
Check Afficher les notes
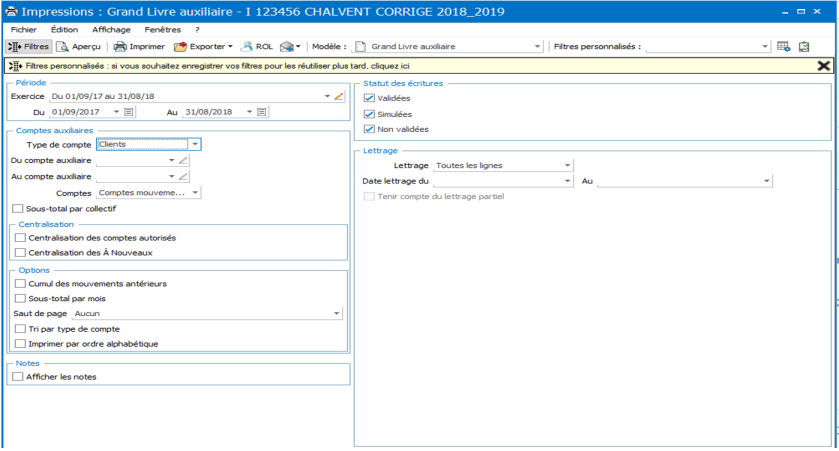click(x=18, y=377)
